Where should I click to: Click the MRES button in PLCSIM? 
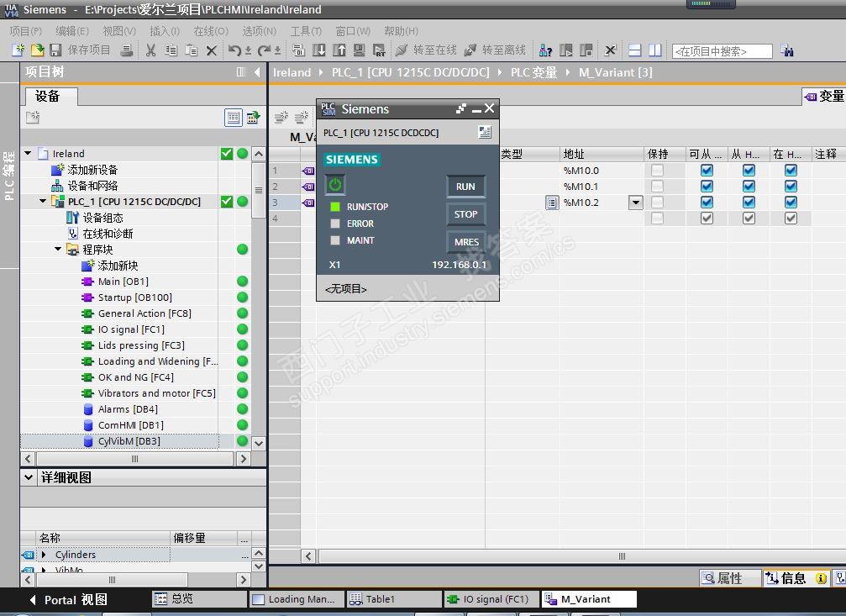tap(465, 242)
